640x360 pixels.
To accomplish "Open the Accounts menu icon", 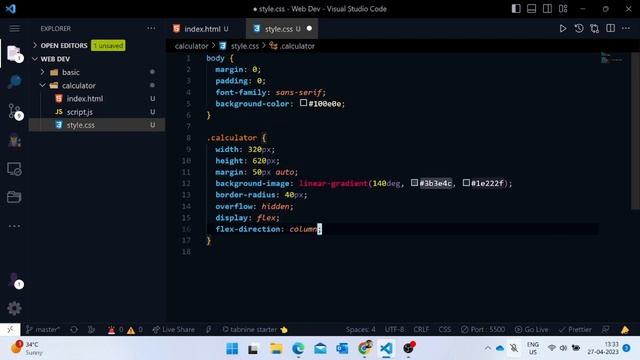I will pos(15,280).
